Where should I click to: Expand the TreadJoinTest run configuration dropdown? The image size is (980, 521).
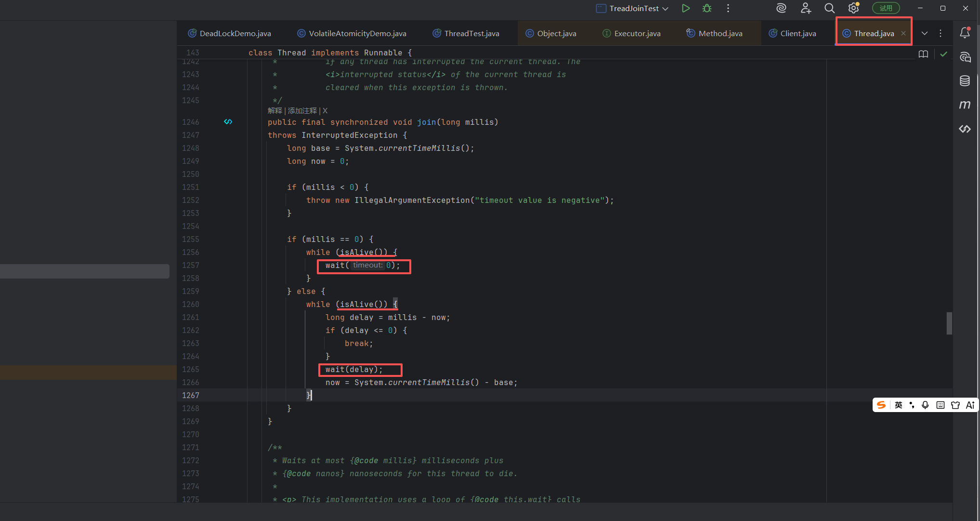[666, 9]
